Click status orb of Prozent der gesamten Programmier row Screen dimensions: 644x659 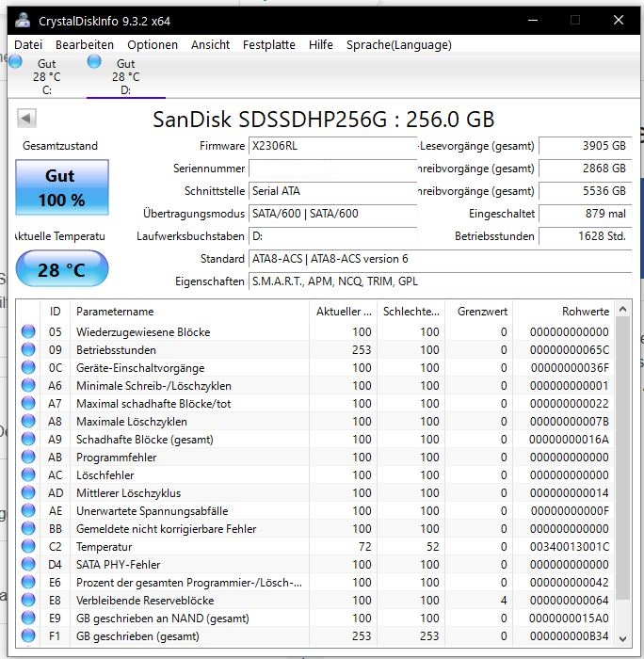tap(28, 582)
